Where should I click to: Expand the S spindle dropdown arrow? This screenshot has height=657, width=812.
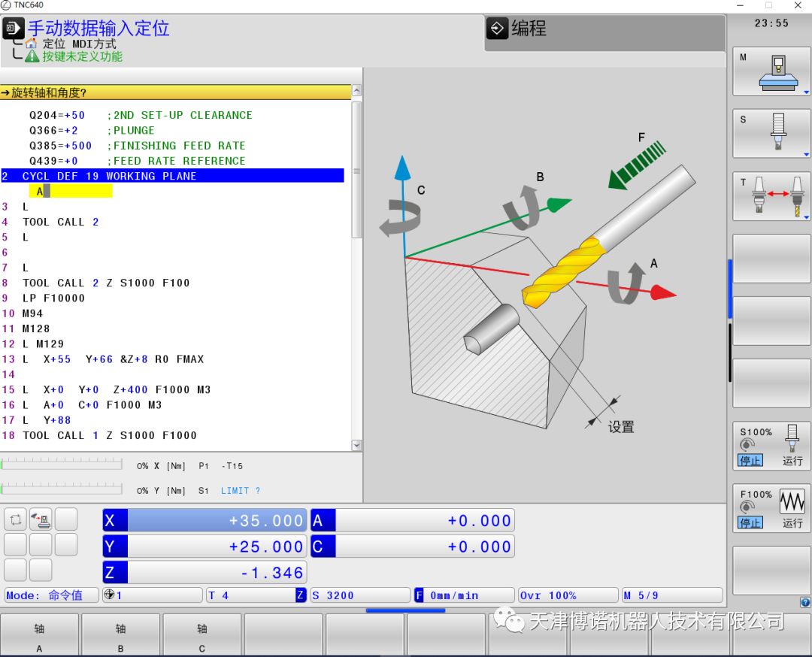tap(806, 154)
